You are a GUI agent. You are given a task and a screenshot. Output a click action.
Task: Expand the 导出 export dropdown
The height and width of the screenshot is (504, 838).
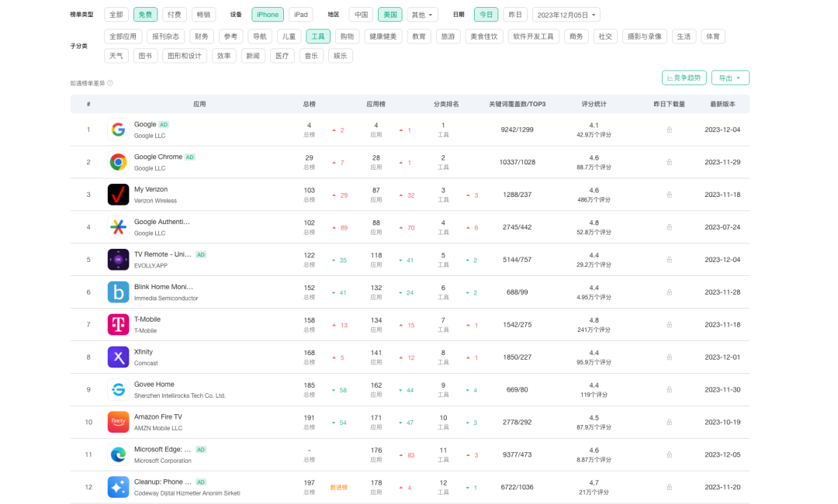pyautogui.click(x=730, y=78)
